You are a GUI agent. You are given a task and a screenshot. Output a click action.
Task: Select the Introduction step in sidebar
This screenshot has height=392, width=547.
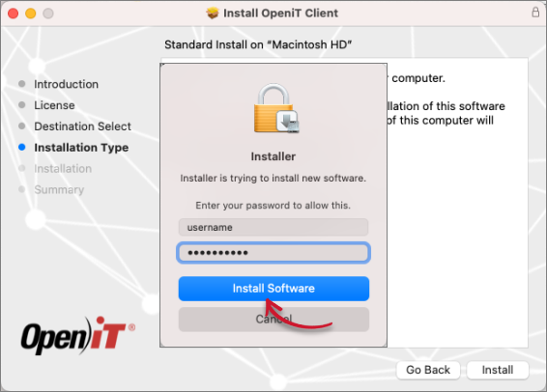tap(66, 84)
